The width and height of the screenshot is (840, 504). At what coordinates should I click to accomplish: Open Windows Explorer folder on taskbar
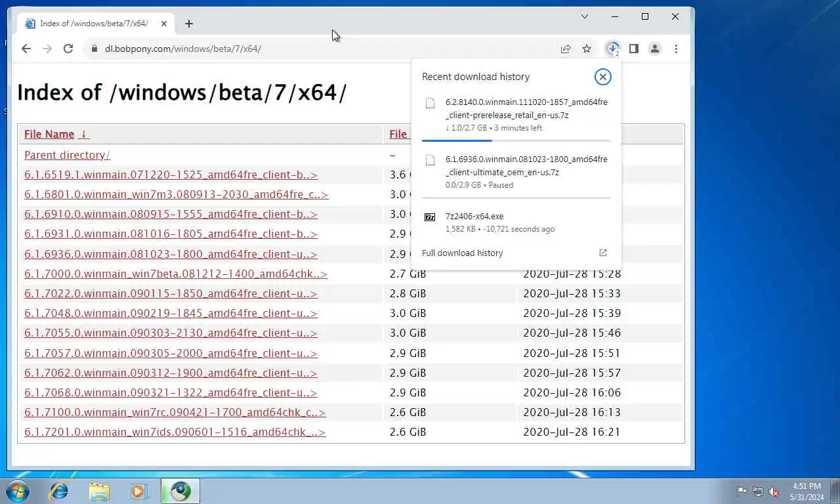(x=99, y=491)
